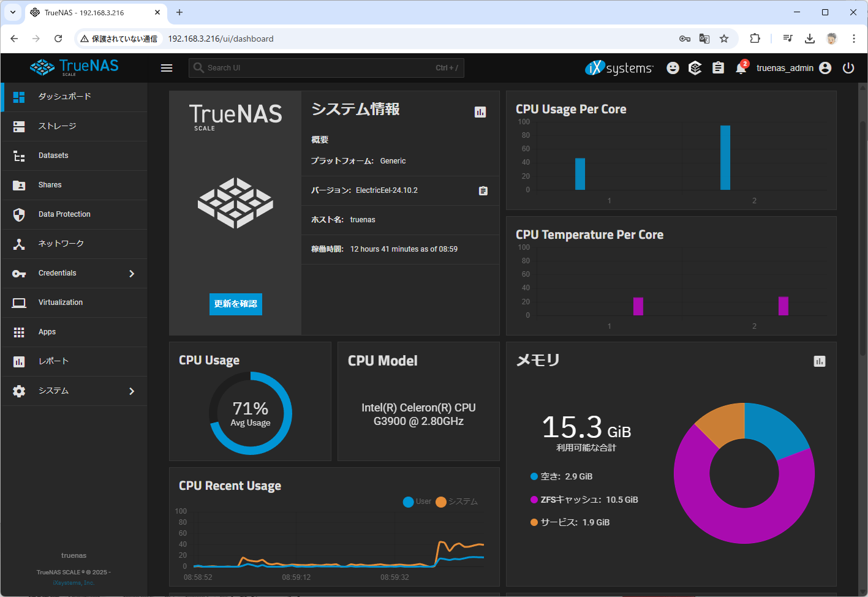Open browser translate page icon
Screen dimensions: 868x597
704,39
